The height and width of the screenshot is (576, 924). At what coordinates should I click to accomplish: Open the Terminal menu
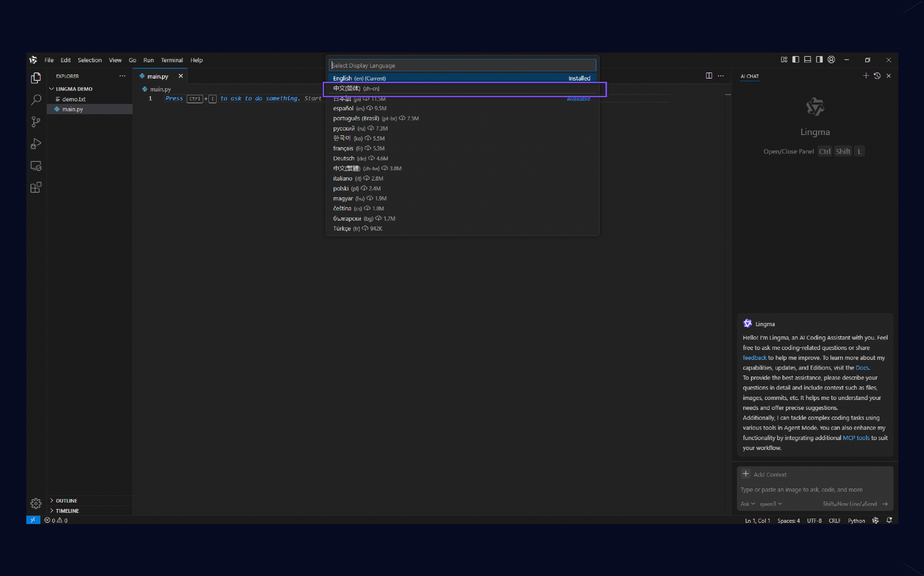(x=172, y=60)
